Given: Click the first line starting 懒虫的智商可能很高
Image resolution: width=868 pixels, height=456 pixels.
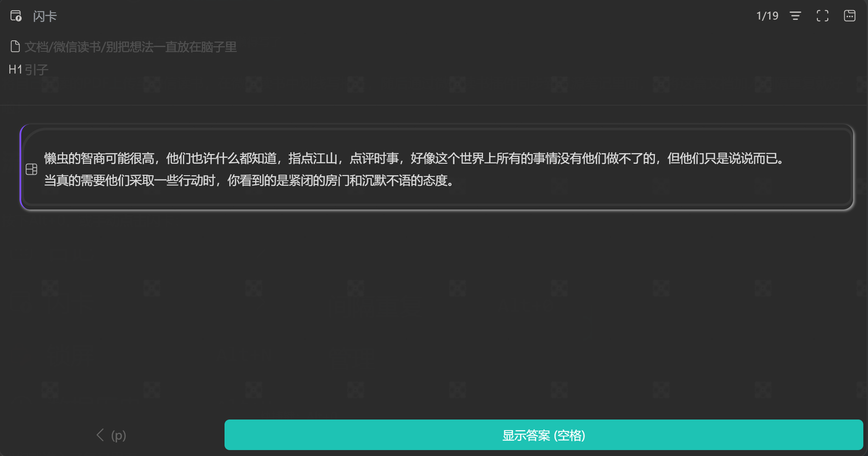Looking at the screenshot, I should point(413,159).
